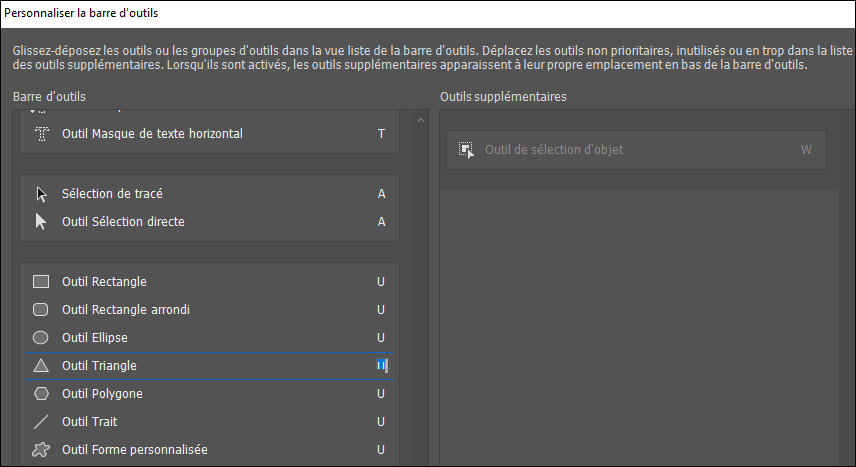Click the Outil Sélection directe label
Image resolution: width=856 pixels, height=467 pixels.
pyautogui.click(x=123, y=222)
